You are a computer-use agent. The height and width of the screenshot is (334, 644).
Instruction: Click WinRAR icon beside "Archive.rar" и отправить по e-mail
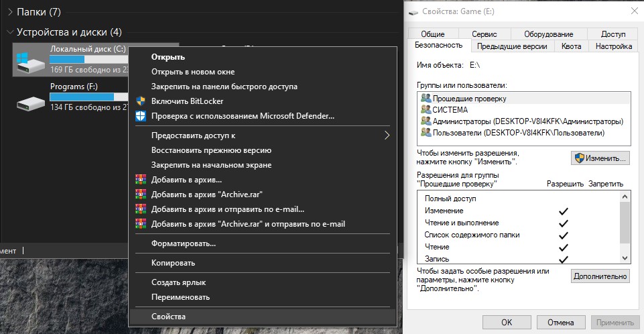tap(141, 224)
